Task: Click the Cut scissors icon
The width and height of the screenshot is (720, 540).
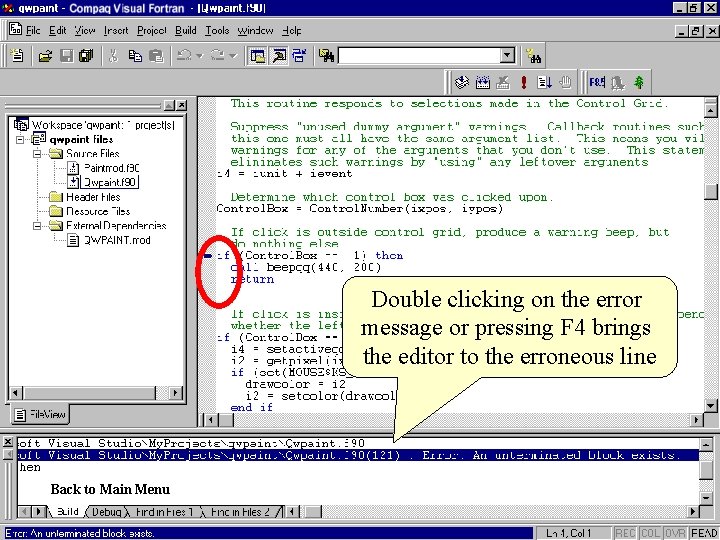Action: click(x=113, y=56)
